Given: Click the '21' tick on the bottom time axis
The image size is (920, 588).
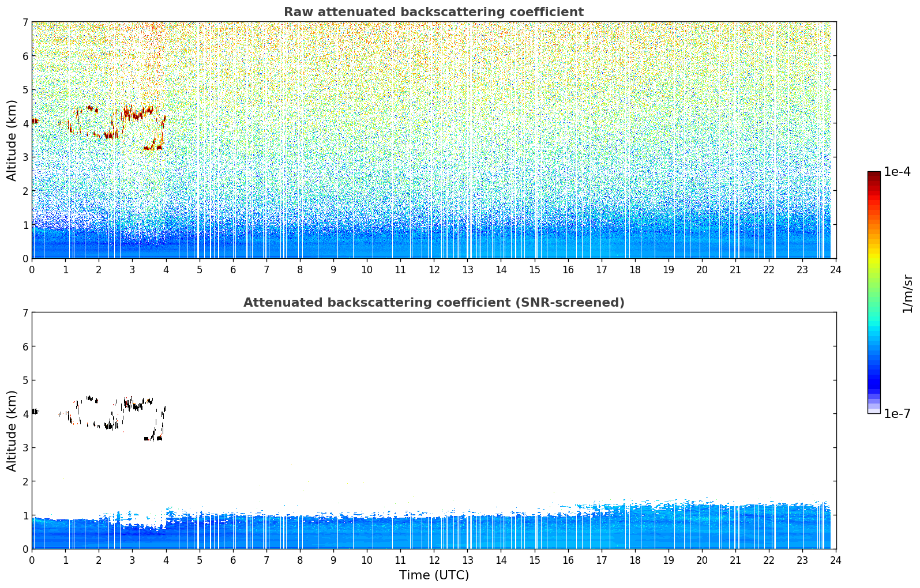Looking at the screenshot, I should (x=735, y=560).
